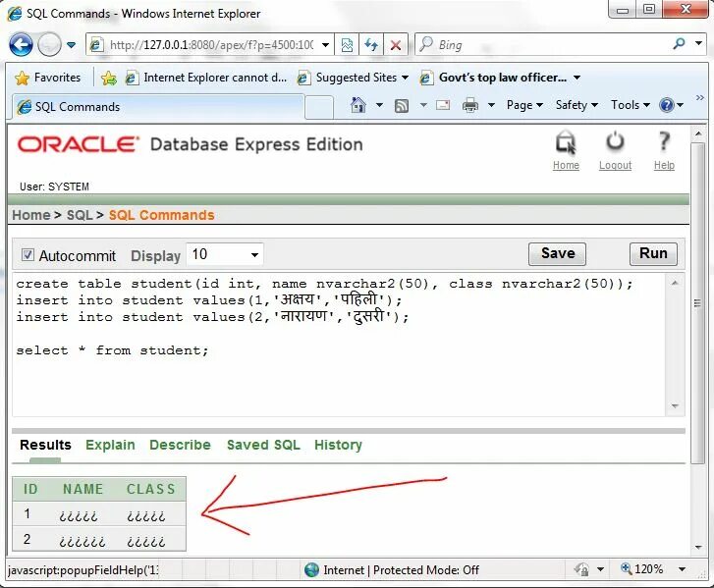Select the SQL Commands browser tab

tap(156, 106)
